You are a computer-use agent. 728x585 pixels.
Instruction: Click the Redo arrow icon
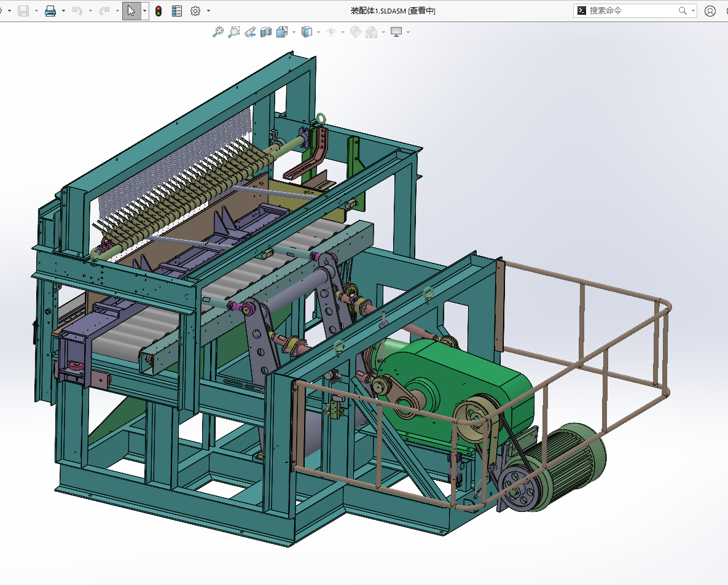tap(104, 10)
